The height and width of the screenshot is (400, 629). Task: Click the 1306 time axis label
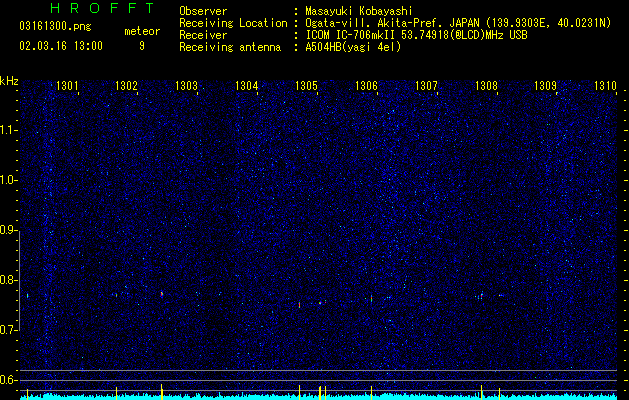[x=366, y=85]
